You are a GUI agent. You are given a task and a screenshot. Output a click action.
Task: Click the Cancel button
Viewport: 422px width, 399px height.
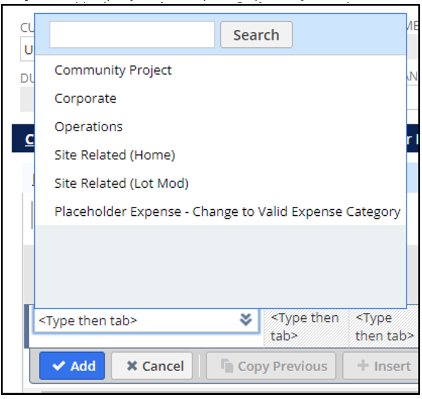[x=152, y=366]
